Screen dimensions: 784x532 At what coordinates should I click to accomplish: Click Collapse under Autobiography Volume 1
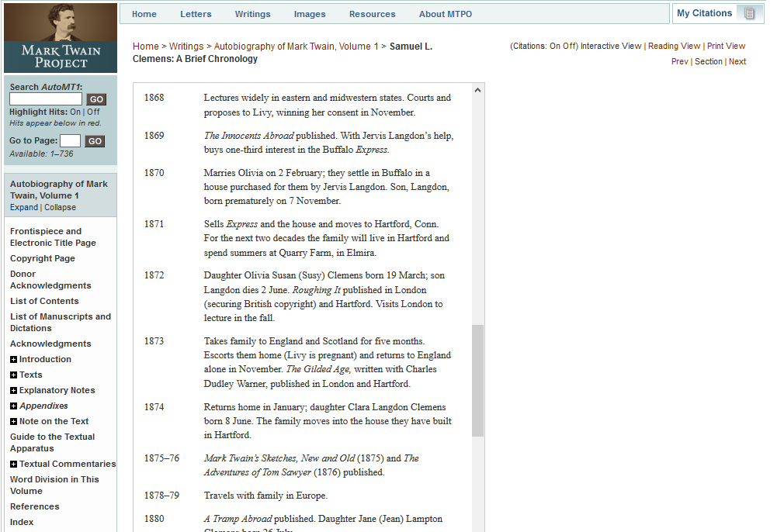click(60, 207)
